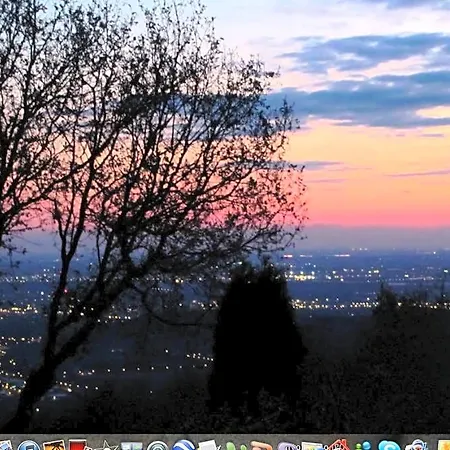Image resolution: width=450 pixels, height=450 pixels.
Task: Open the picture-frame image dock icon
Action: 312,446
